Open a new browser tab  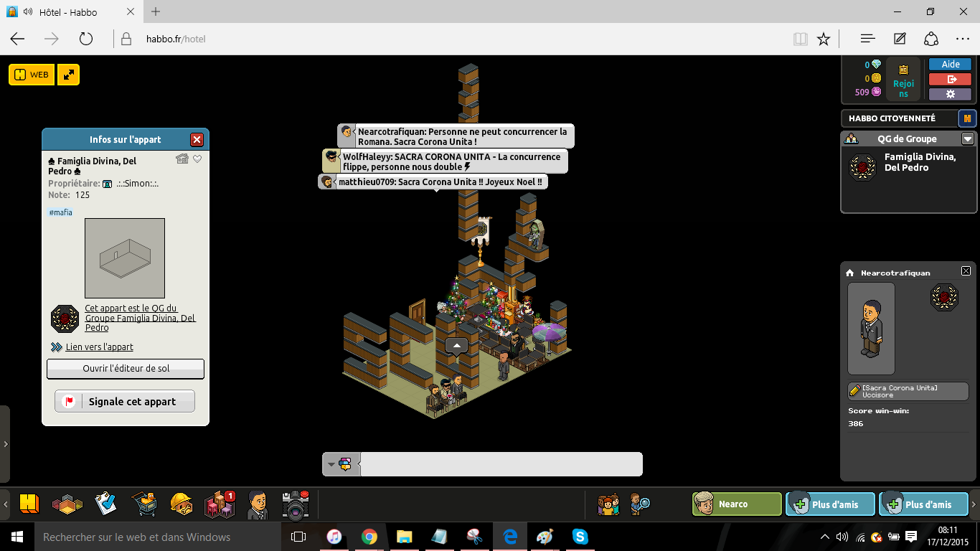coord(156,11)
